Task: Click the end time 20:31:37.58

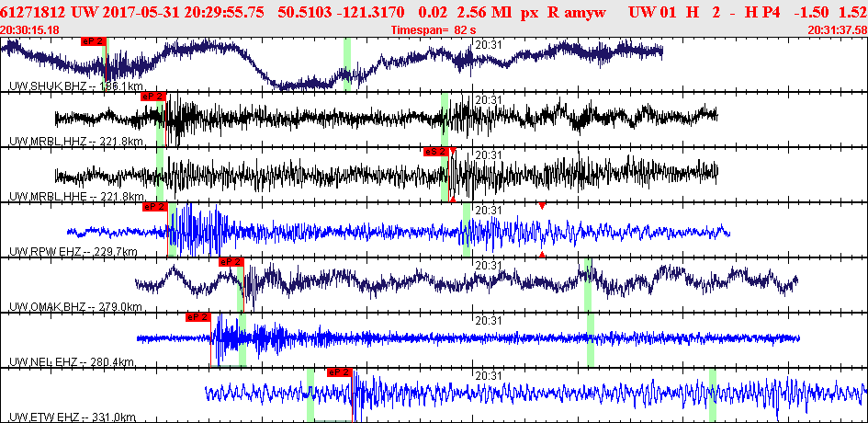Action: tap(837, 30)
